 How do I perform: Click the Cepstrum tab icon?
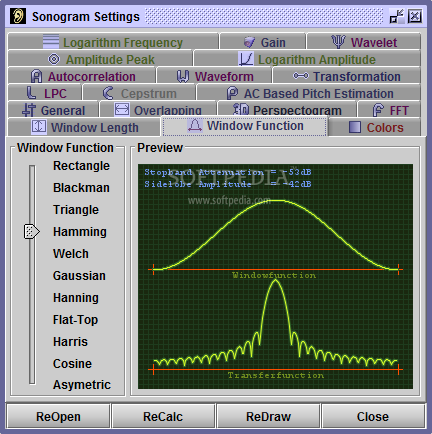[x=108, y=93]
